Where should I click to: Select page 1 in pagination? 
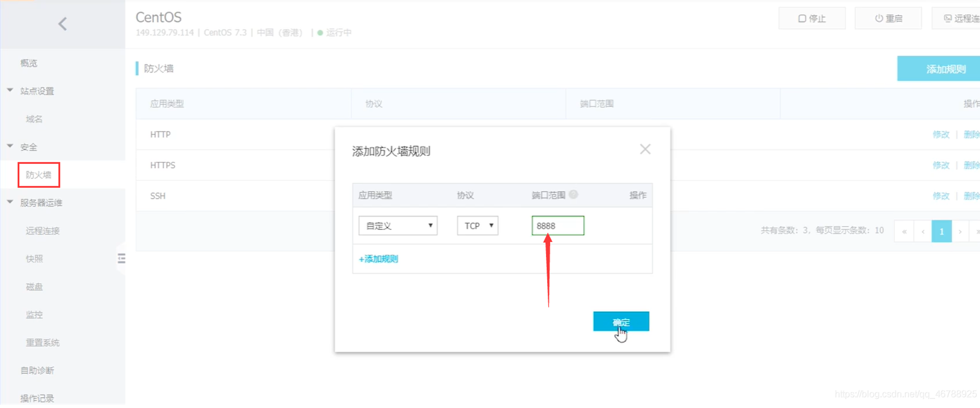tap(941, 231)
